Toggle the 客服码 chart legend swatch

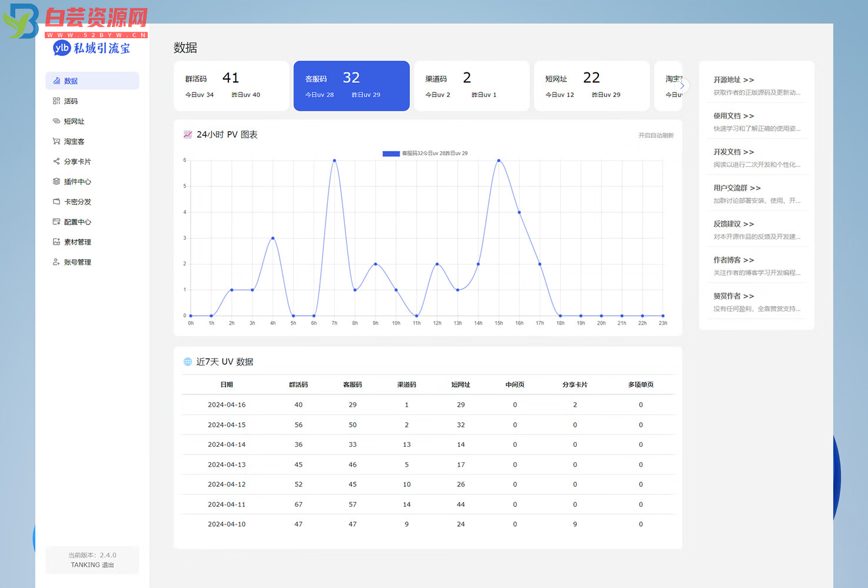[x=391, y=153]
